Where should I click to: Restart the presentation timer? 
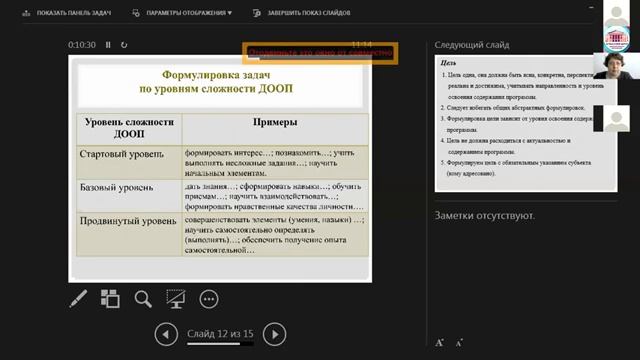(124, 45)
